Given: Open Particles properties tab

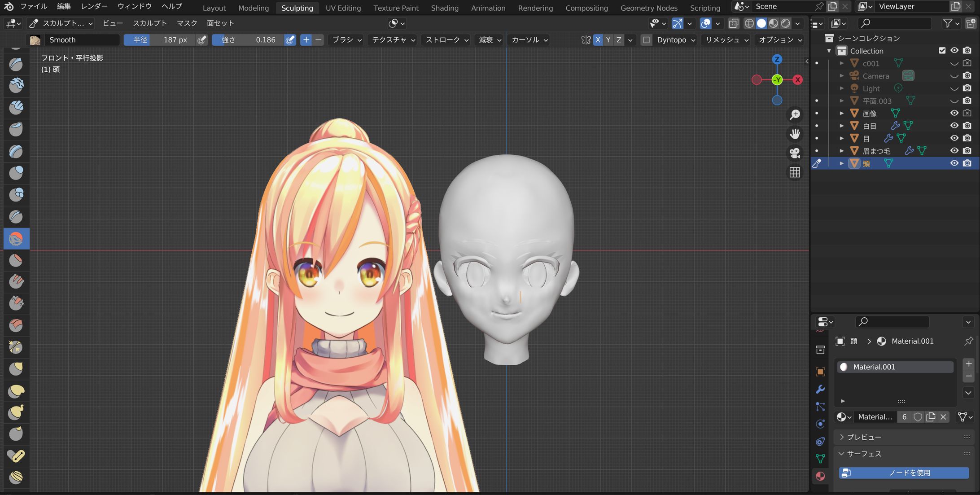Looking at the screenshot, I should 820,407.
